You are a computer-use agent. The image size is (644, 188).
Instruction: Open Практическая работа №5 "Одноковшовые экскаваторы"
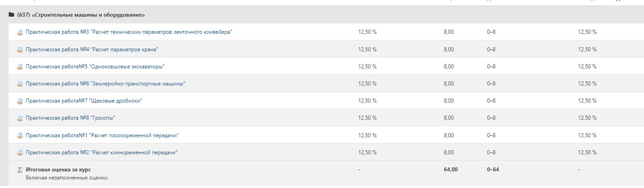pyautogui.click(x=95, y=67)
